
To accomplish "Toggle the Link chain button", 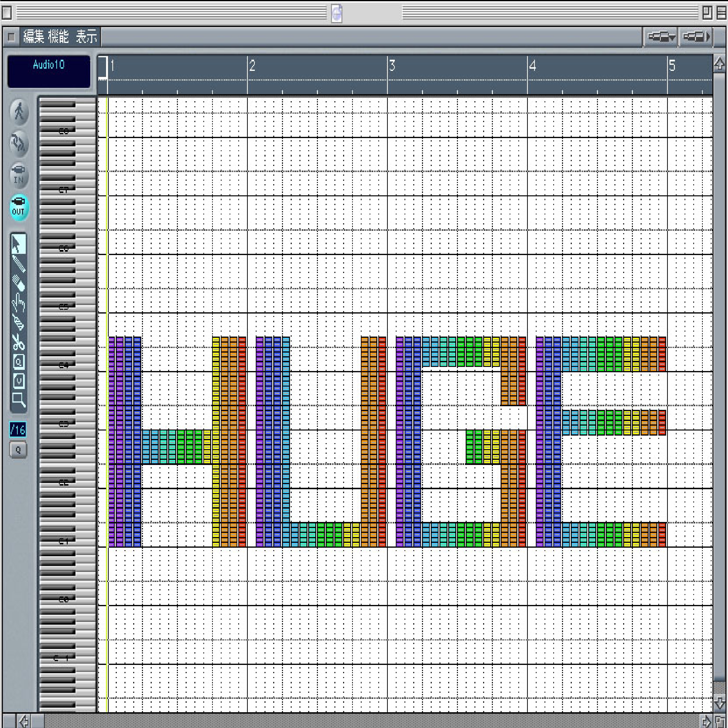I will [x=19, y=144].
